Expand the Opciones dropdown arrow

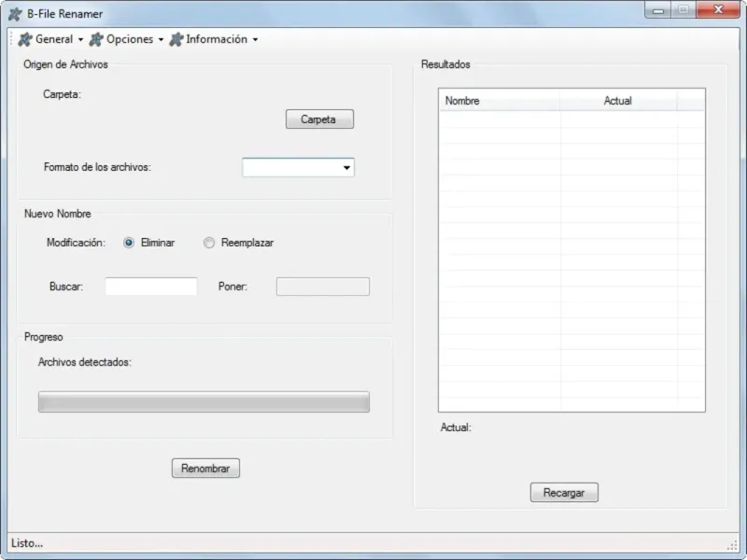(x=161, y=39)
